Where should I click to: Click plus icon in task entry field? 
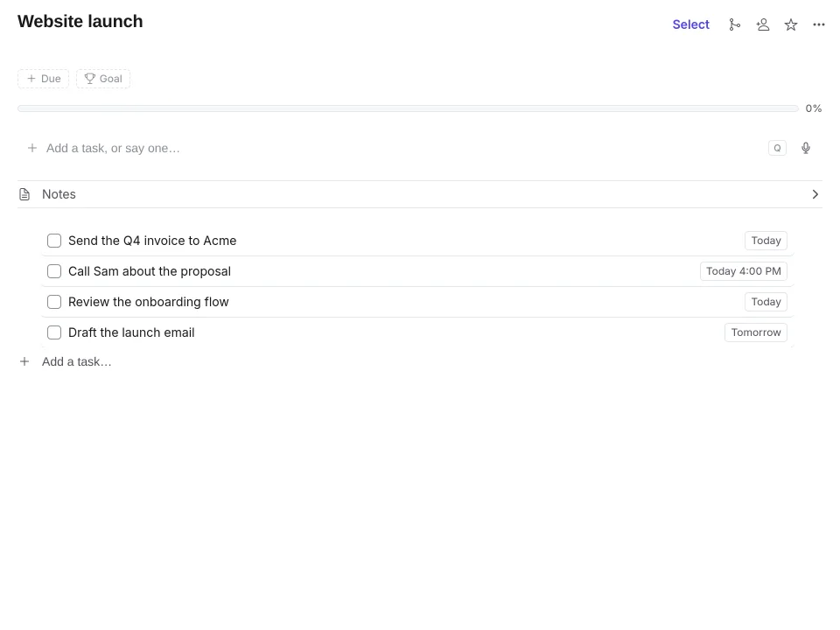click(32, 148)
